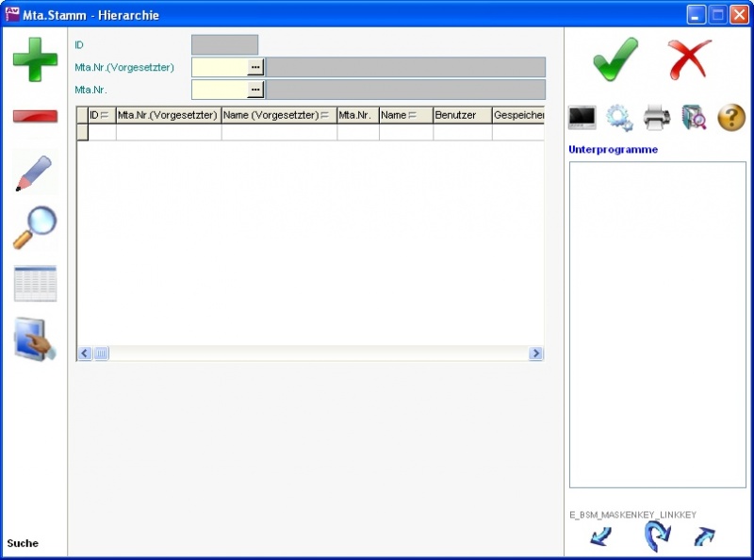Viewport: 754px width, 560px height.
Task: Open settings with the gear icon
Action: click(619, 118)
